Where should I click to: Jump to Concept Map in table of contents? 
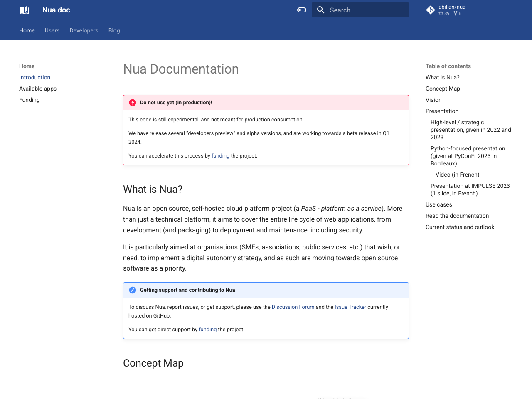coord(443,89)
